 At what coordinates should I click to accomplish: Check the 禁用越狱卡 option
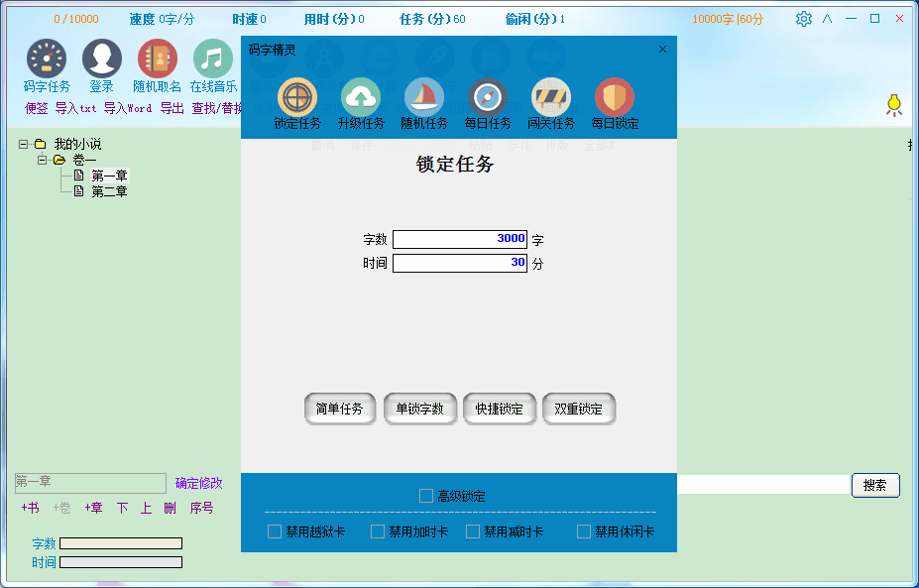(275, 531)
